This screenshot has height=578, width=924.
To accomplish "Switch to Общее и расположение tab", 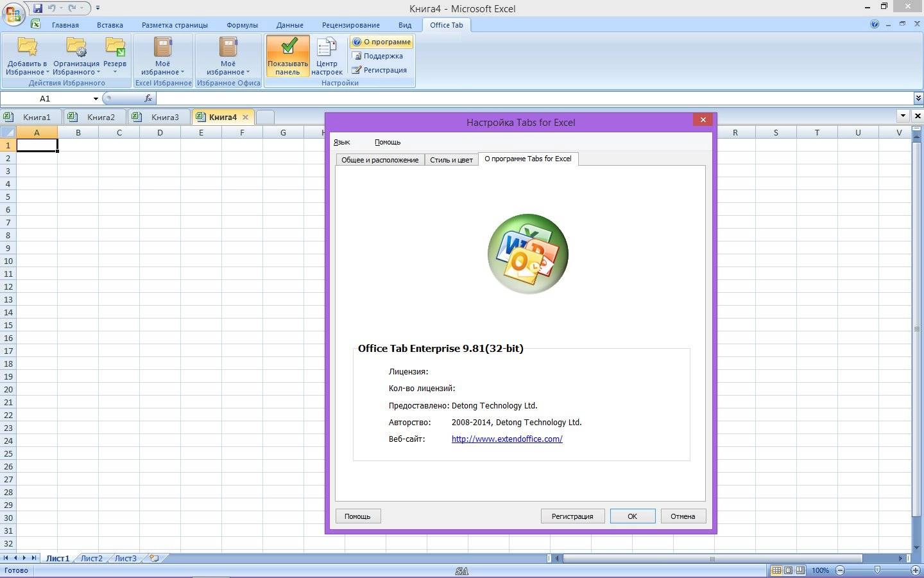I will click(x=380, y=160).
